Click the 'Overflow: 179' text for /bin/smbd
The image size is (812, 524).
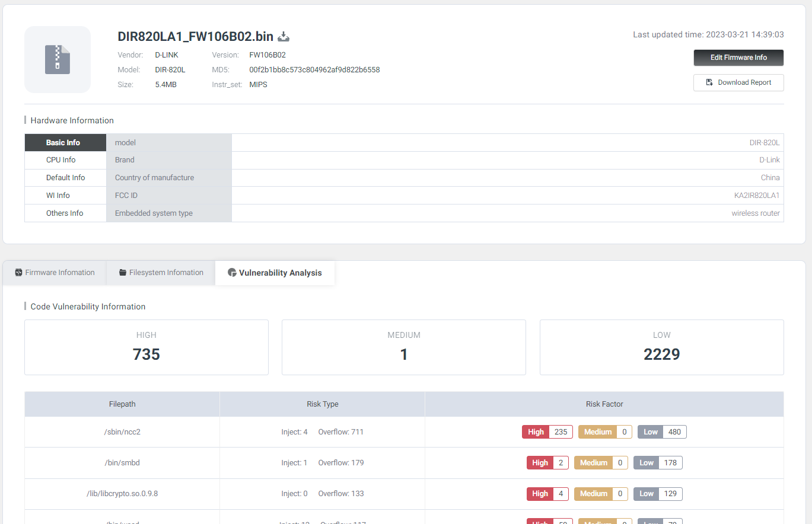click(341, 463)
